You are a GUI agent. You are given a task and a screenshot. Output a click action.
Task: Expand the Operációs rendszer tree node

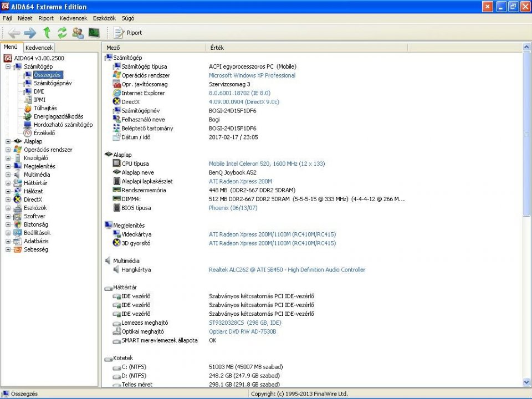point(8,150)
